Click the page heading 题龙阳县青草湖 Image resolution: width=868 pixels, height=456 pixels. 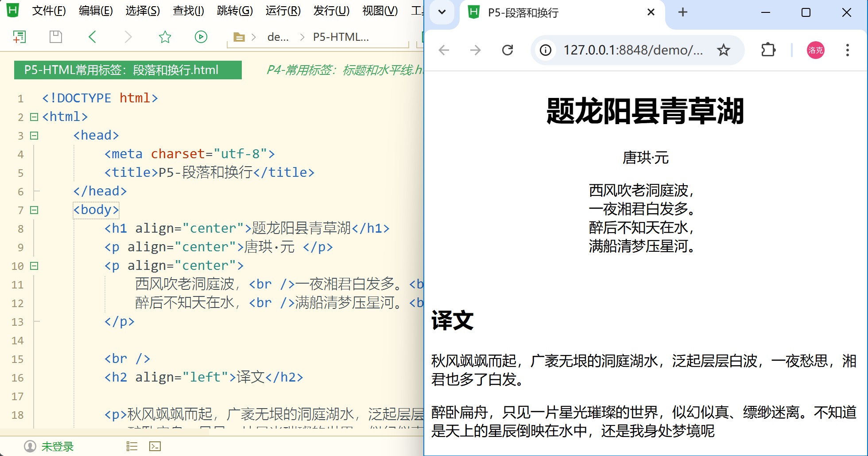click(x=645, y=111)
